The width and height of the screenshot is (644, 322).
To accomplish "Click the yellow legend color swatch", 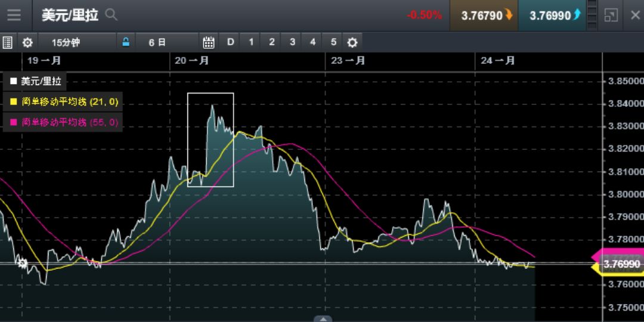I will pyautogui.click(x=13, y=101).
